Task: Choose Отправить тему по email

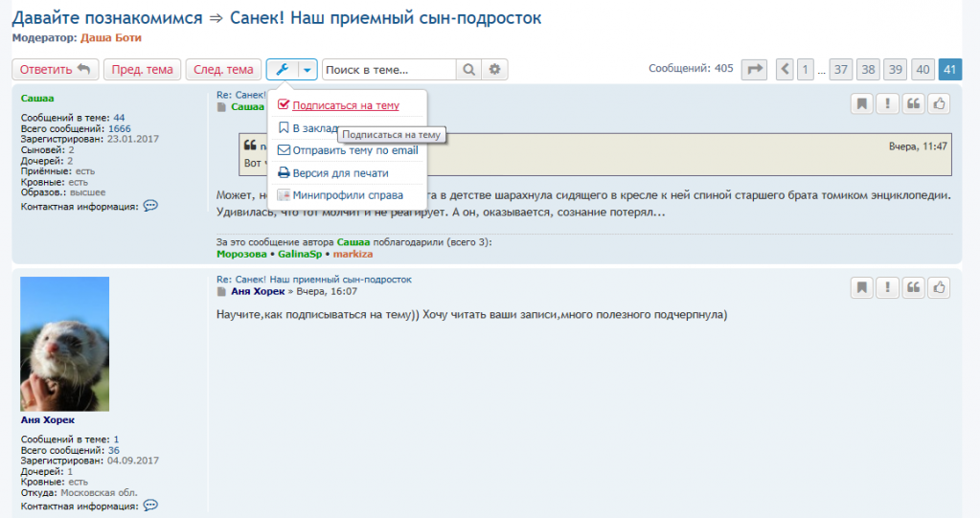Action: 354,150
